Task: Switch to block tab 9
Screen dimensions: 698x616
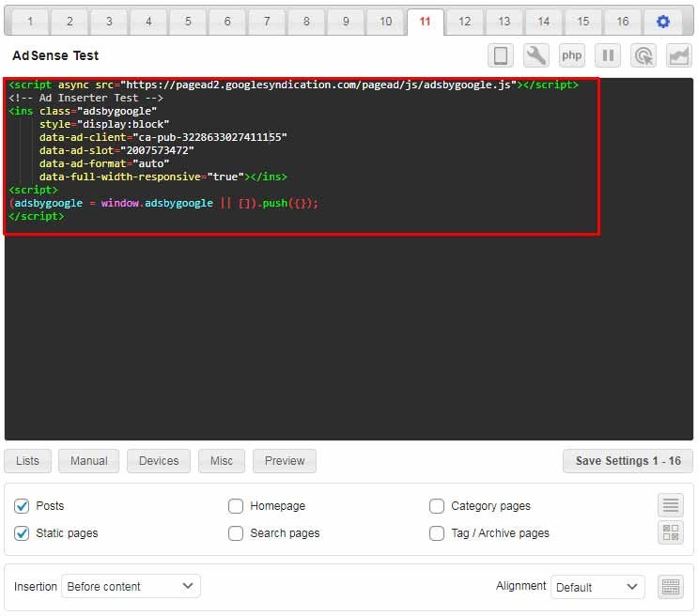Action: (x=346, y=22)
